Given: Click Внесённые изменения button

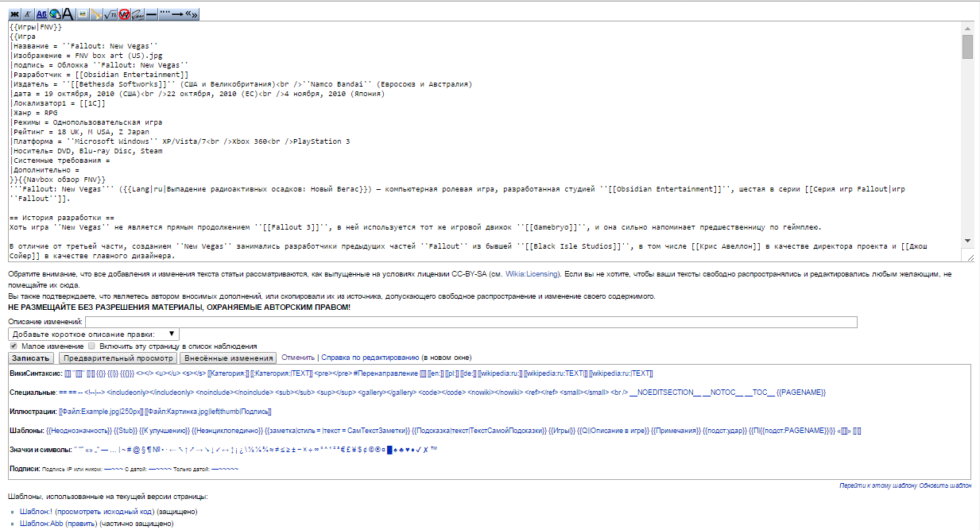Looking at the screenshot, I should [227, 358].
